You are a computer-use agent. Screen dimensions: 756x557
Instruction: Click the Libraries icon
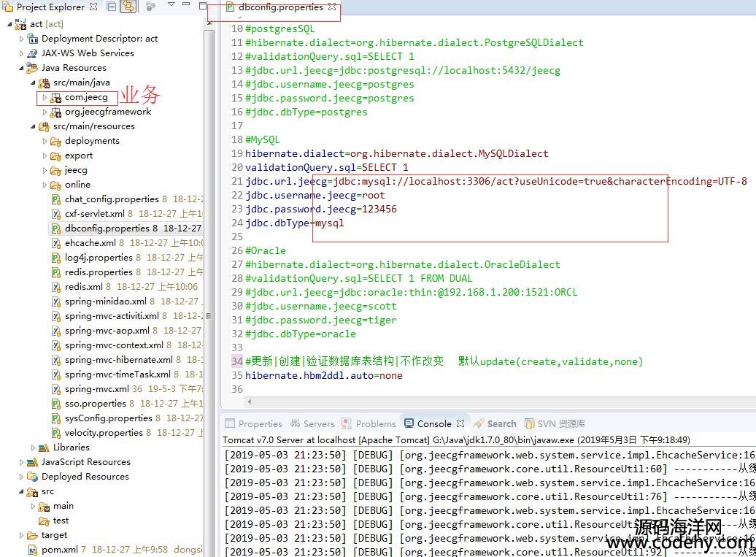(x=44, y=448)
